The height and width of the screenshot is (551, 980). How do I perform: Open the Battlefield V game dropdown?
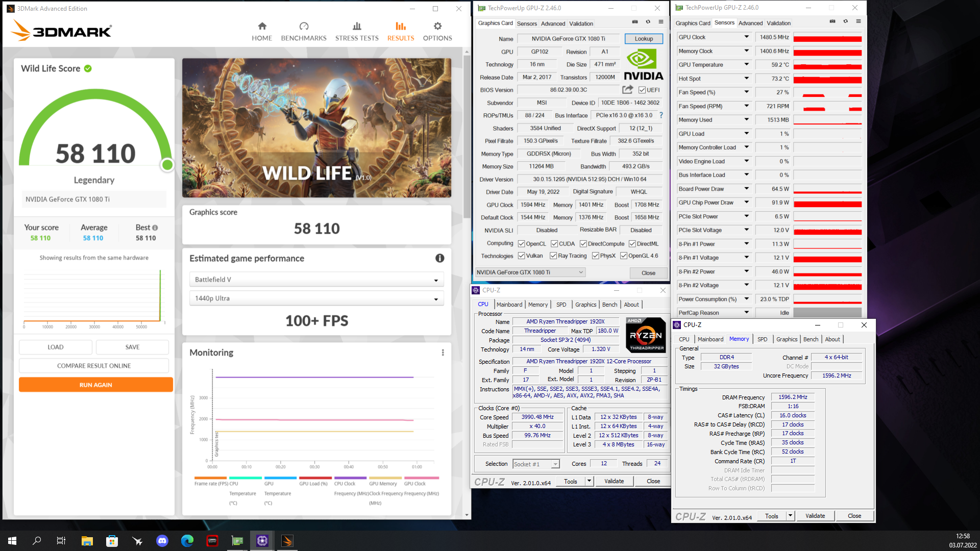click(316, 280)
